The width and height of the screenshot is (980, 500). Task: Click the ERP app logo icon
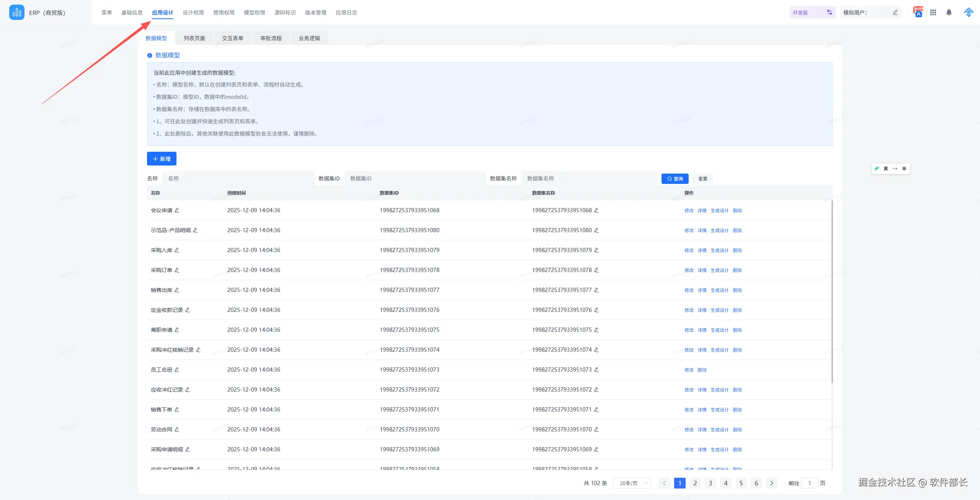(x=16, y=12)
